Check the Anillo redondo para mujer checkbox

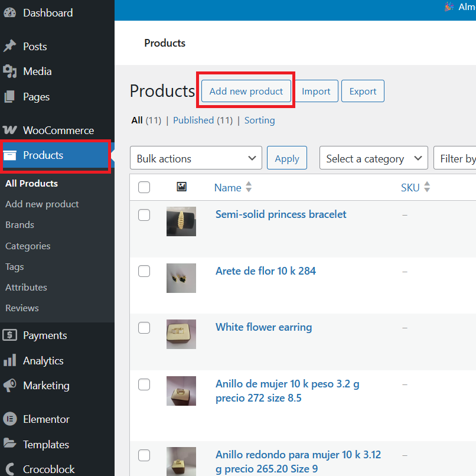(144, 455)
